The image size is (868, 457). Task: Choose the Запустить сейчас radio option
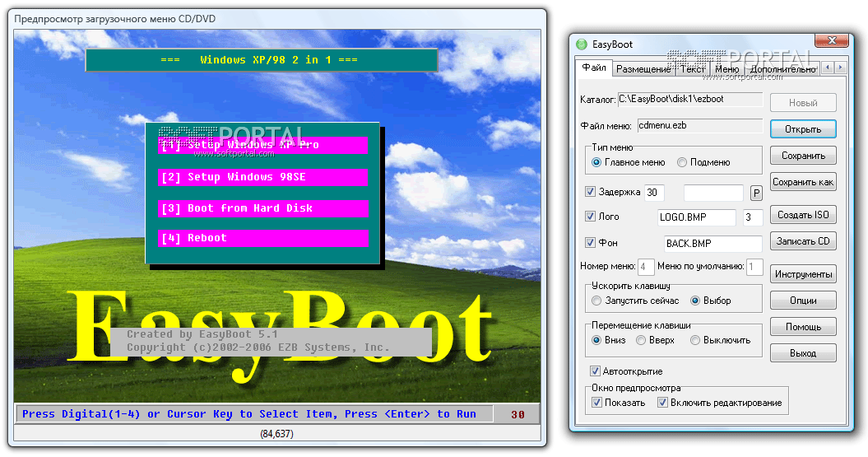coord(597,301)
